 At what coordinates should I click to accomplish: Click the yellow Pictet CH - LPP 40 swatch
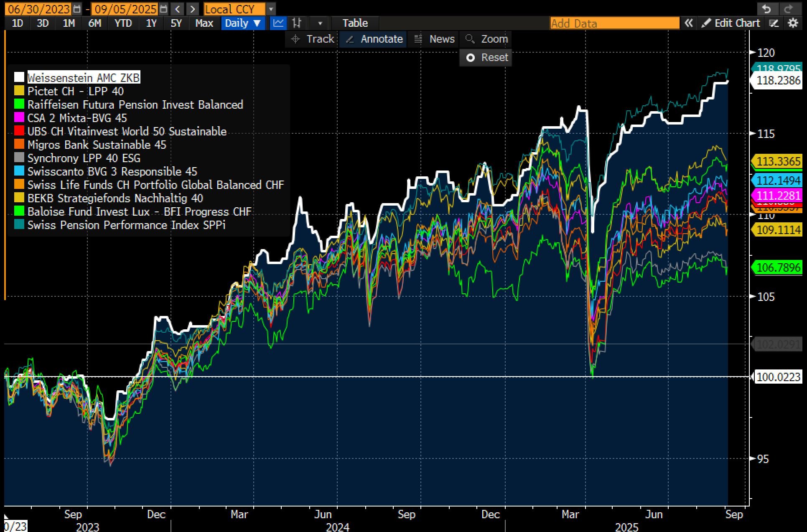tap(19, 91)
